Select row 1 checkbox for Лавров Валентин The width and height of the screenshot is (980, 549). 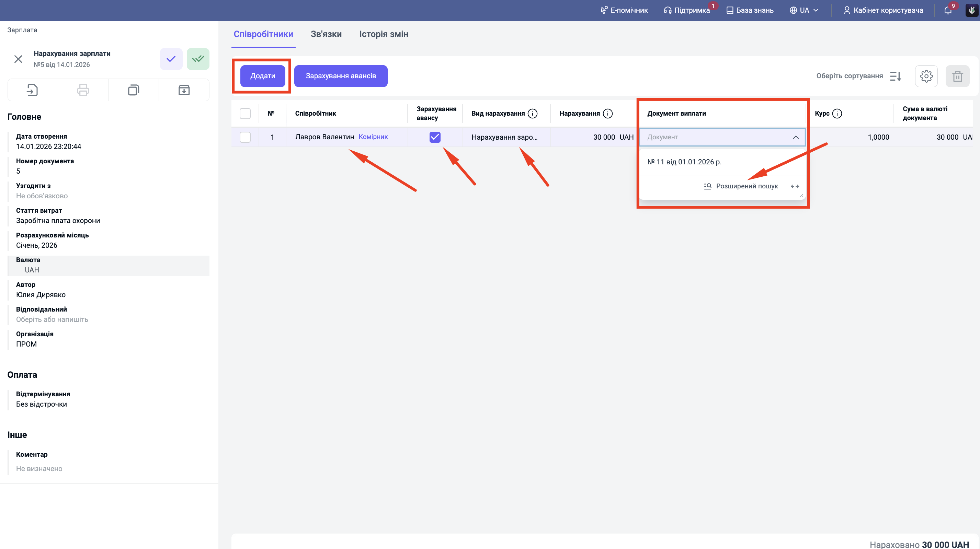tap(245, 137)
